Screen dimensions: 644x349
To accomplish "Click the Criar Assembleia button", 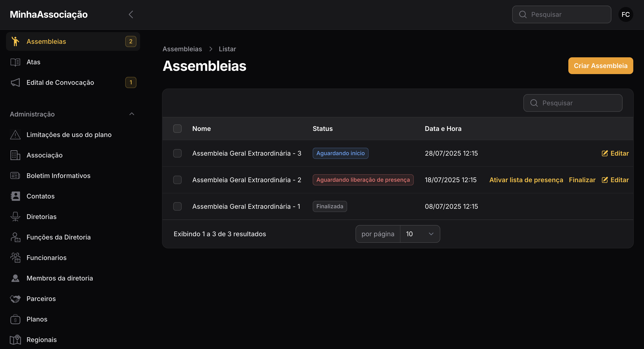I will [x=600, y=66].
